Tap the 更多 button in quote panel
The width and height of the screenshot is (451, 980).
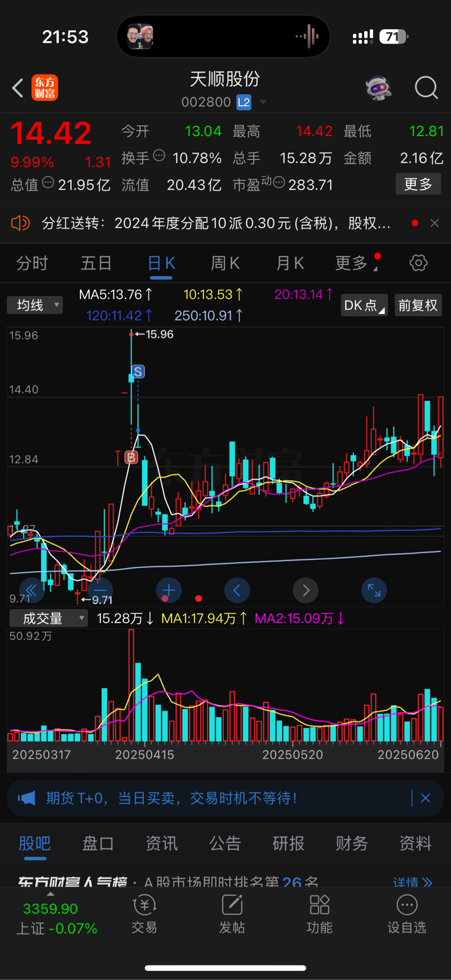click(x=418, y=184)
